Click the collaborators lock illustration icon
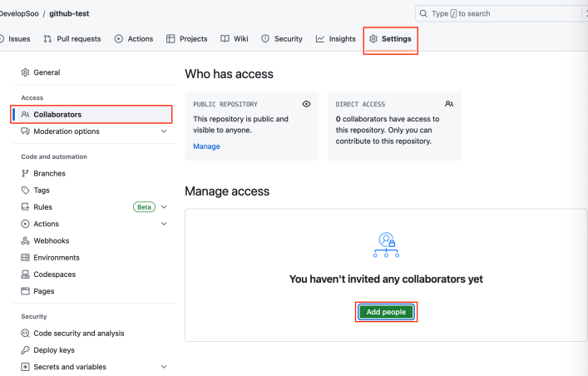 (386, 245)
